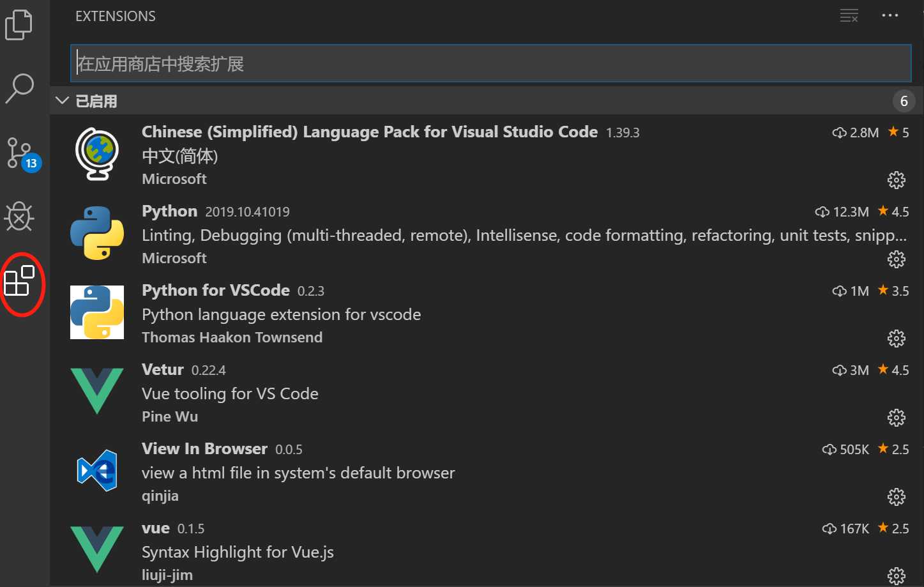Screen dimensions: 924x587
Task: Click Thomas Haakon Townsend publisher name
Action: (232, 337)
